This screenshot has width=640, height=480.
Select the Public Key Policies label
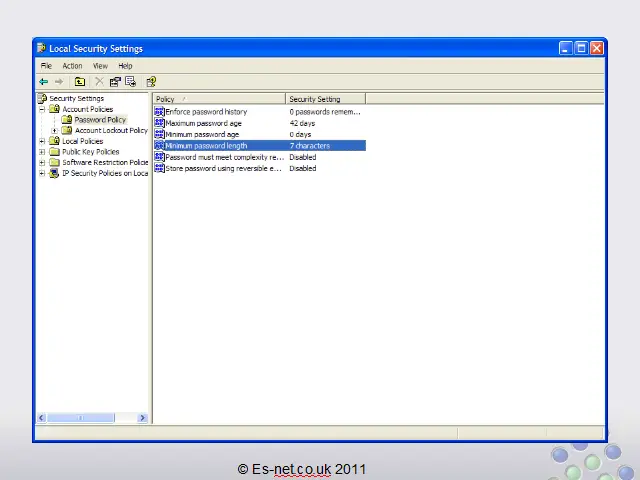point(91,151)
